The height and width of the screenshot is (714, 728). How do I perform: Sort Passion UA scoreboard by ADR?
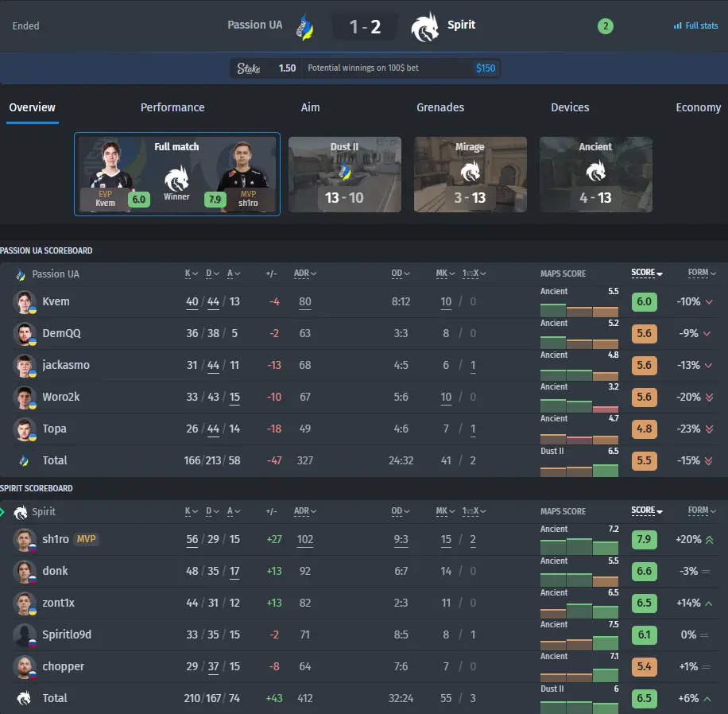pyautogui.click(x=304, y=274)
